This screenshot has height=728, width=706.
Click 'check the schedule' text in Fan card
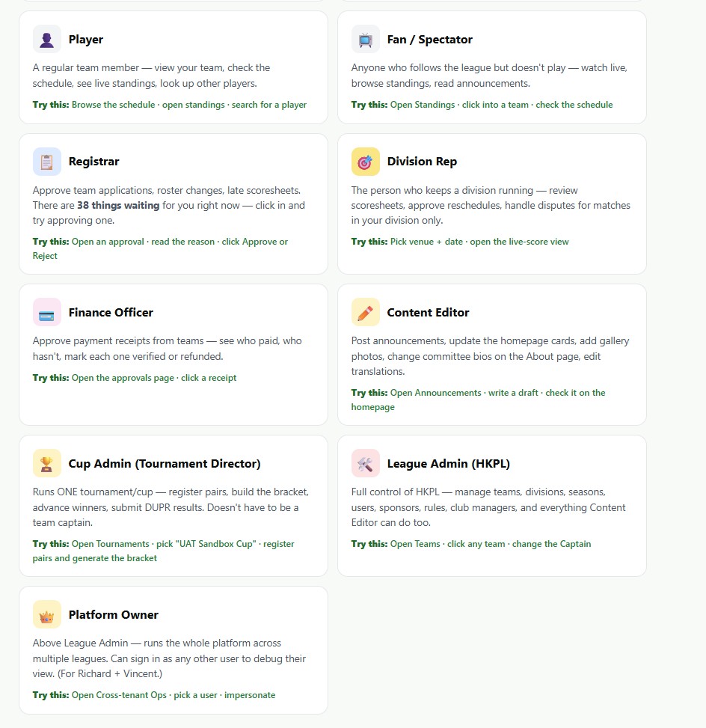point(574,105)
